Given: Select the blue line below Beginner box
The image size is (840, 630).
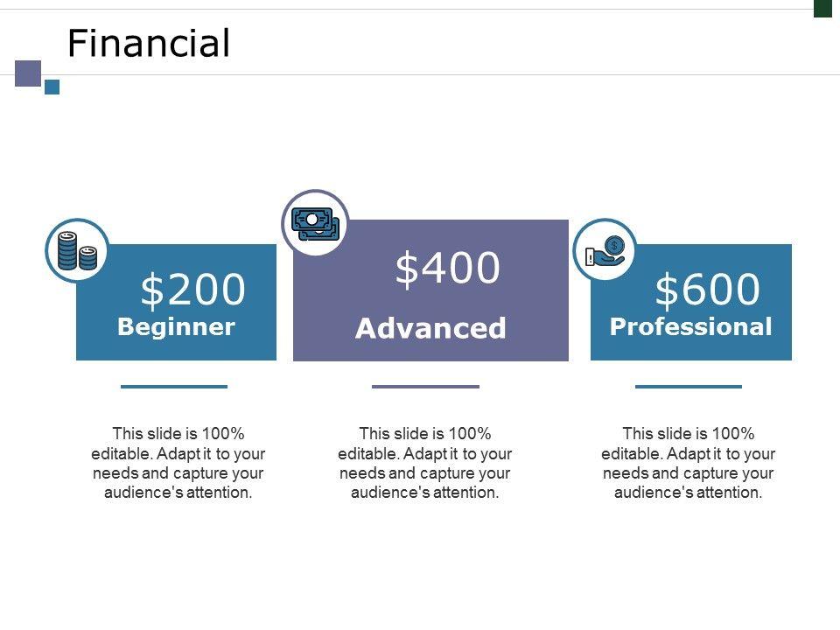Looking at the screenshot, I should 174,386.
